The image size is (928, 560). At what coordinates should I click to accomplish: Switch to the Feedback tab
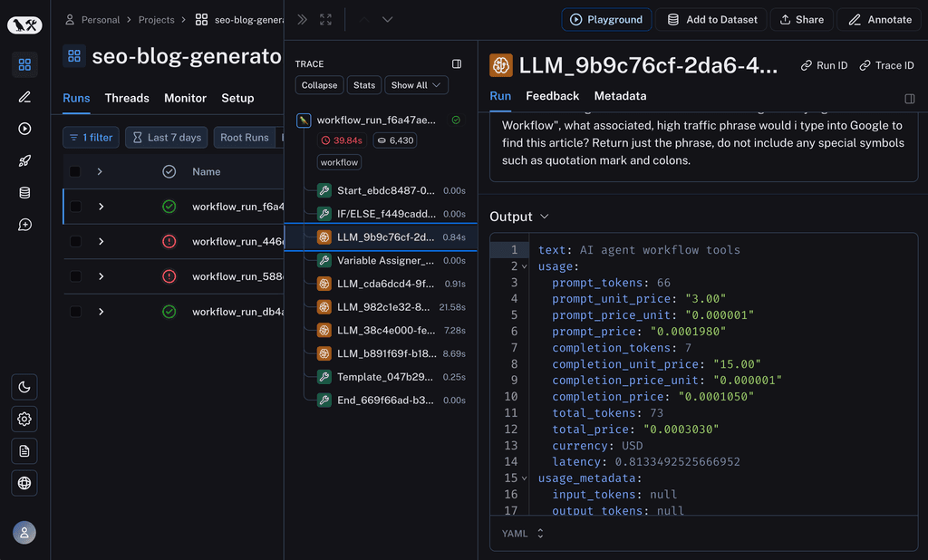(x=553, y=95)
